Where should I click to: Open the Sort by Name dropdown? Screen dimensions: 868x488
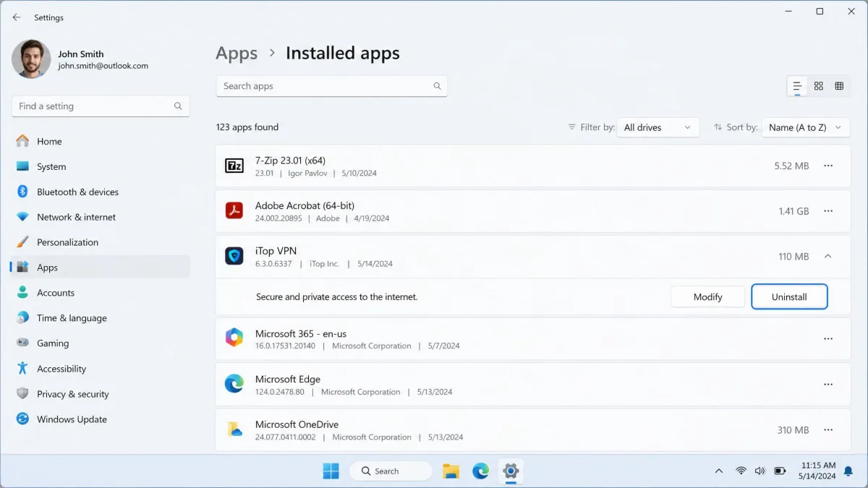click(806, 127)
